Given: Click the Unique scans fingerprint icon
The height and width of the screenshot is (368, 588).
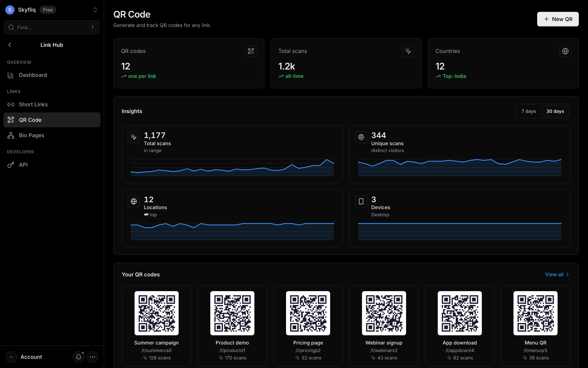Looking at the screenshot, I should [x=361, y=137].
